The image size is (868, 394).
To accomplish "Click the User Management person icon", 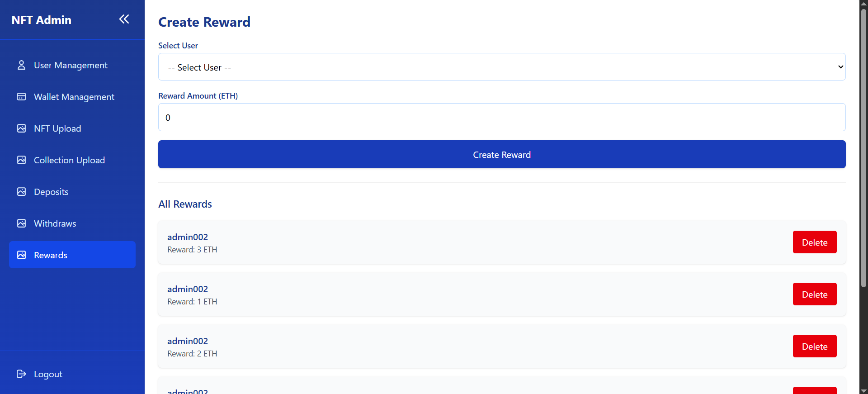I will point(21,65).
